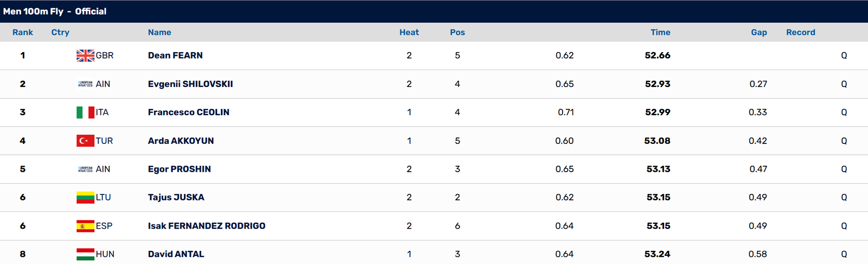The image size is (868, 264).
Task: Click European Aquatics logo beside Evgenii Shilovskii
Action: click(x=85, y=84)
